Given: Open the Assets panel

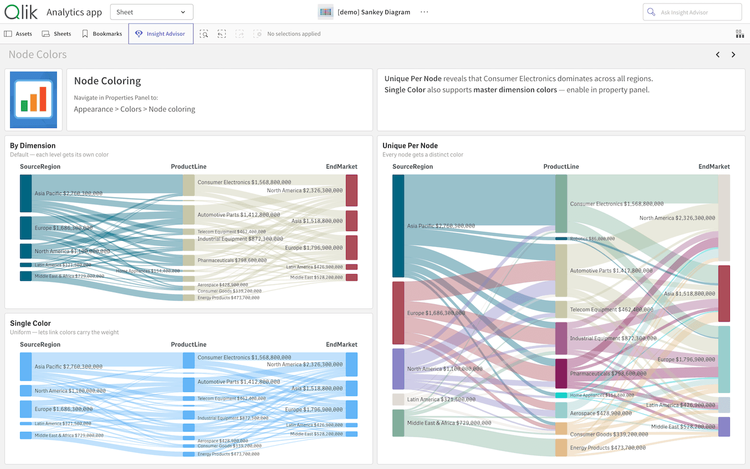Looking at the screenshot, I should (18, 34).
